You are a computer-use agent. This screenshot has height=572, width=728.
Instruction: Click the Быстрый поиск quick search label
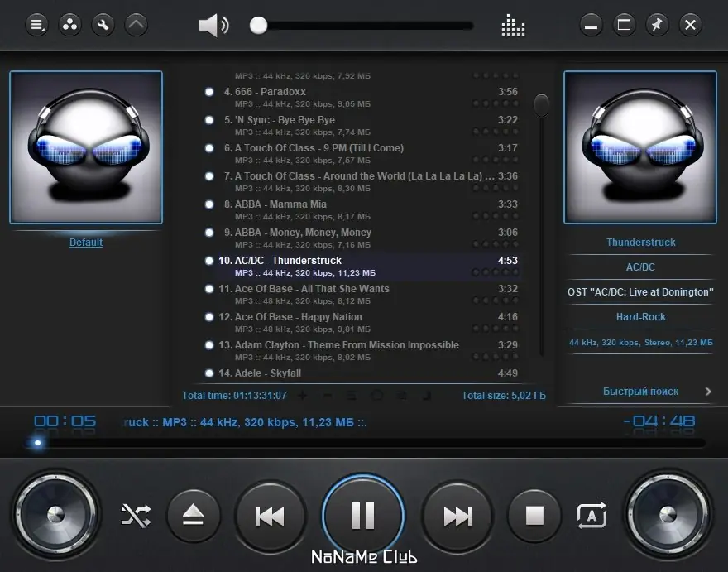coord(640,392)
